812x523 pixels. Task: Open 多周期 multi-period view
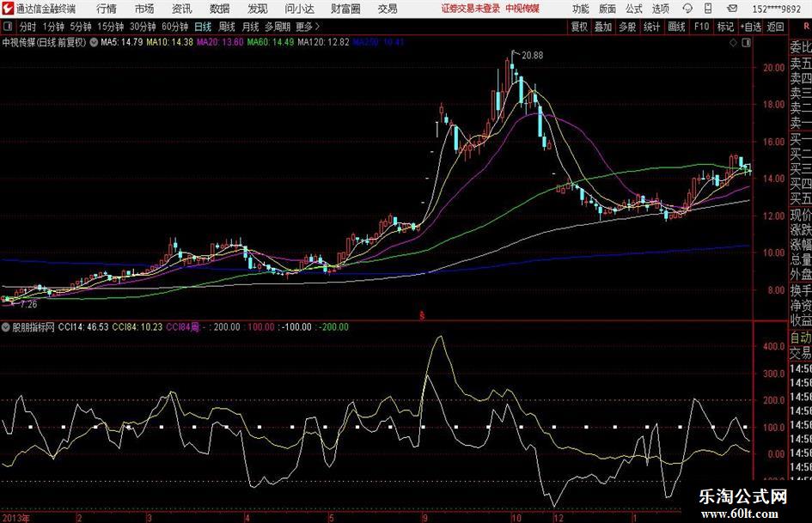coord(278,27)
